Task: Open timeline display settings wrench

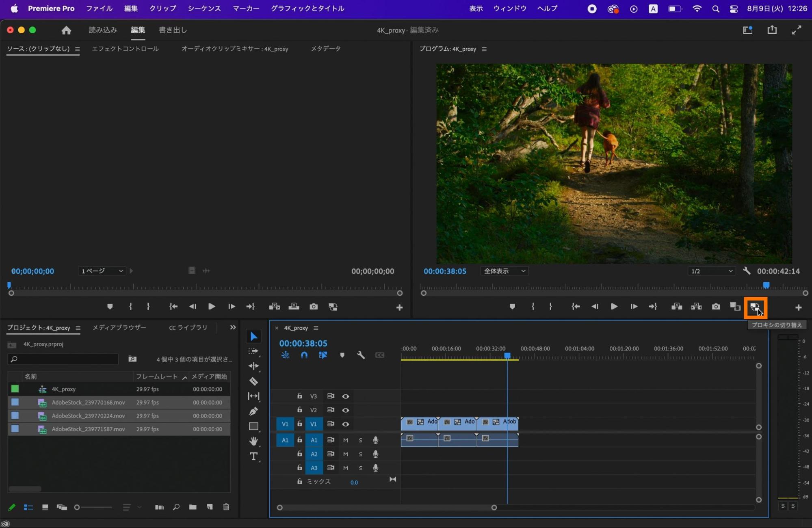Action: click(x=361, y=355)
